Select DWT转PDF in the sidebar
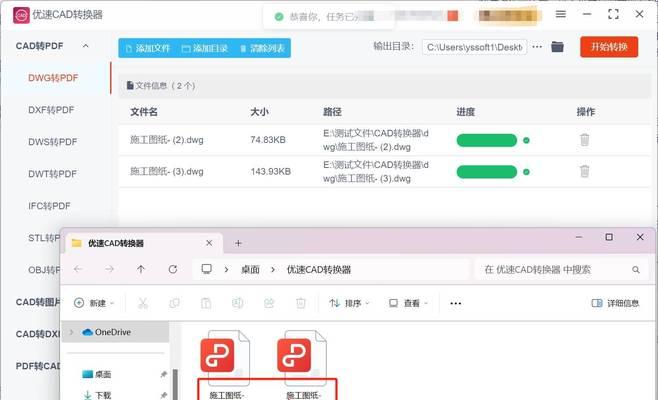This screenshot has width=658, height=400. (52, 174)
